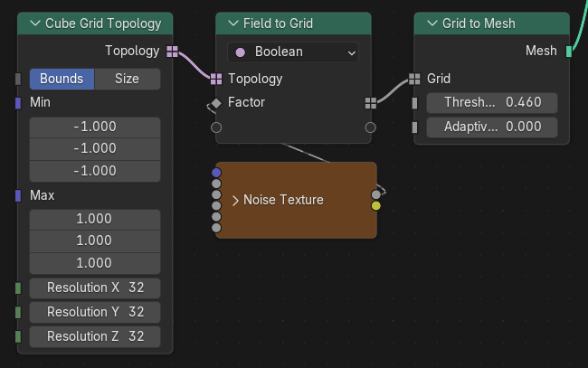The height and width of the screenshot is (368, 588).
Task: Click the first Max 1.000 value field
Action: click(x=95, y=220)
